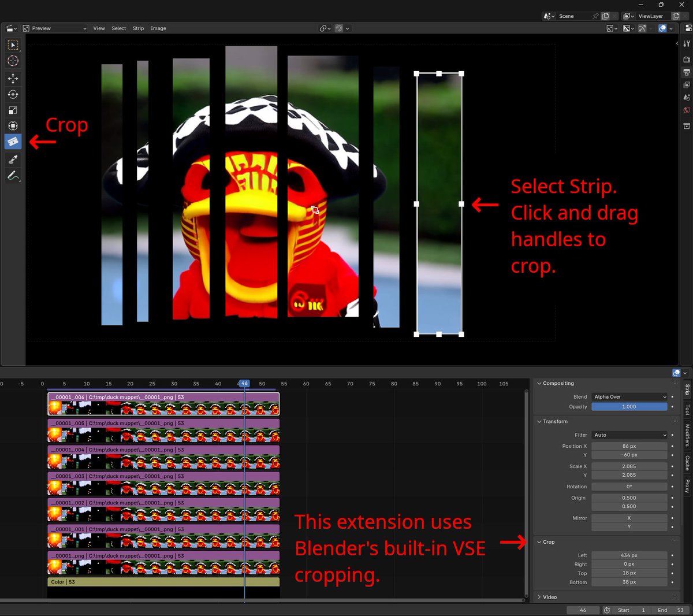Switch to the Cache sidebar tab
Image resolution: width=693 pixels, height=616 pixels.
click(x=687, y=462)
